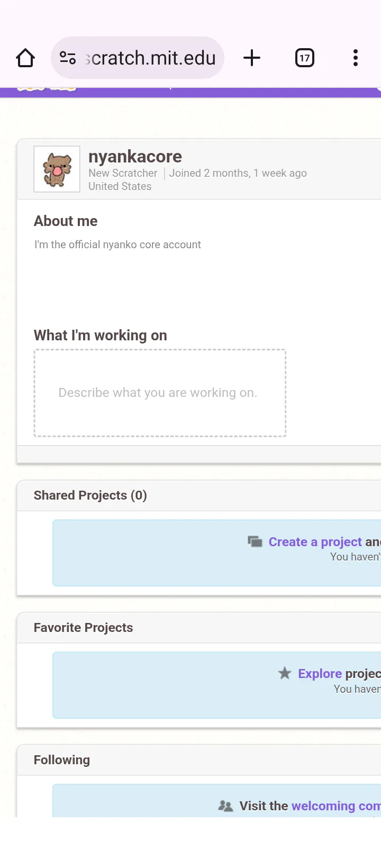
Task: Follow the 'Create a project' link
Action: [315, 542]
